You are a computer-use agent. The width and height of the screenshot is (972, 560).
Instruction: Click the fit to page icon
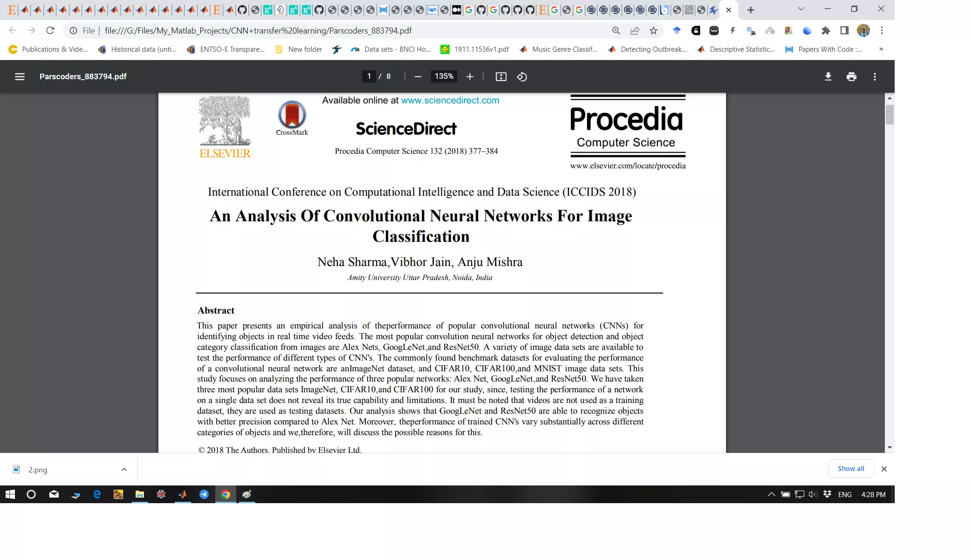[501, 76]
